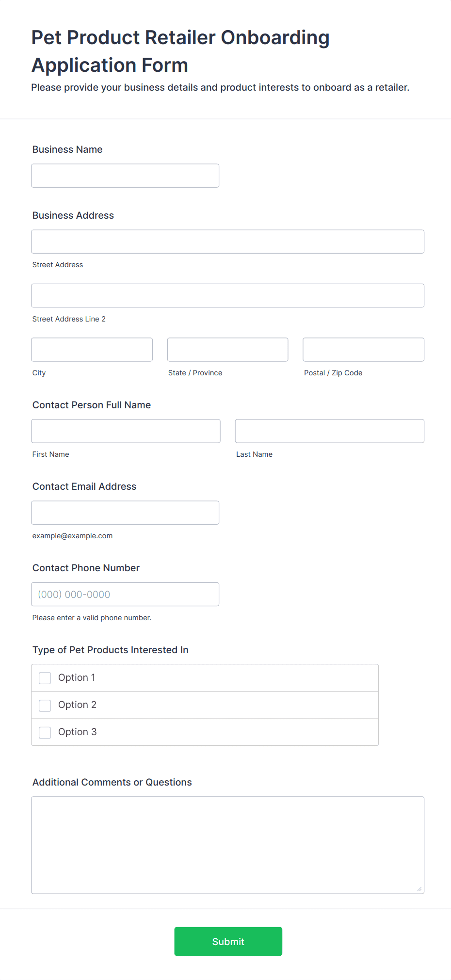This screenshot has height=980, width=451.
Task: Toggle Option 3 by clicking its label
Action: tap(77, 732)
